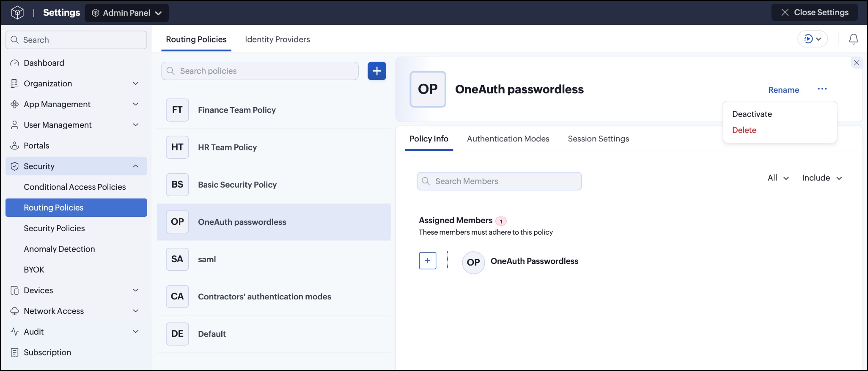Click the OP avatar of OneAuth Passwordless member

coord(473,262)
